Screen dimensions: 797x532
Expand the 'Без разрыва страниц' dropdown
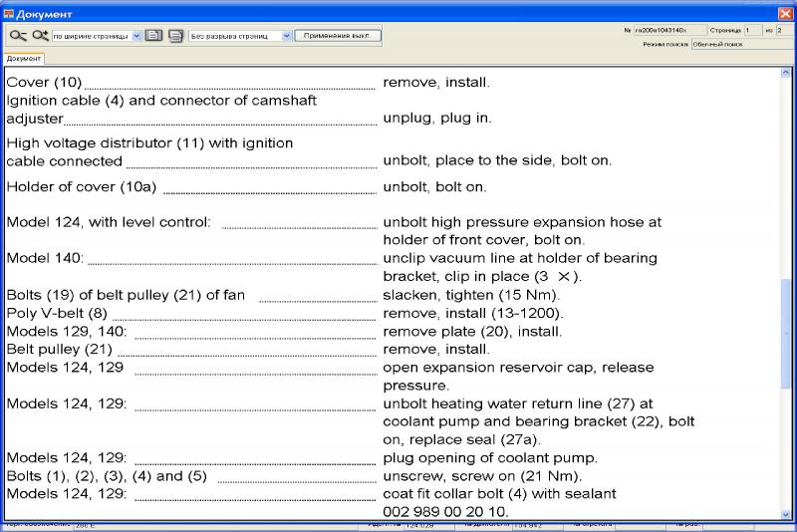tap(287, 35)
